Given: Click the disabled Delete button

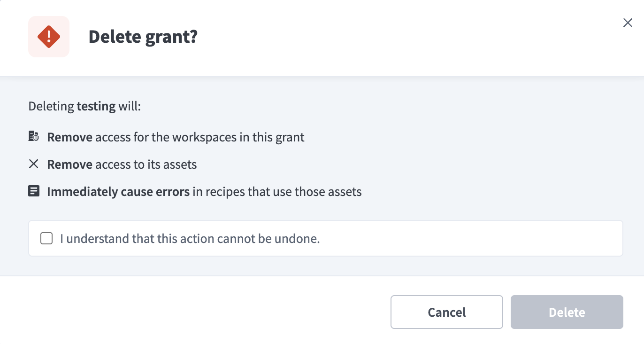Looking at the screenshot, I should [567, 312].
